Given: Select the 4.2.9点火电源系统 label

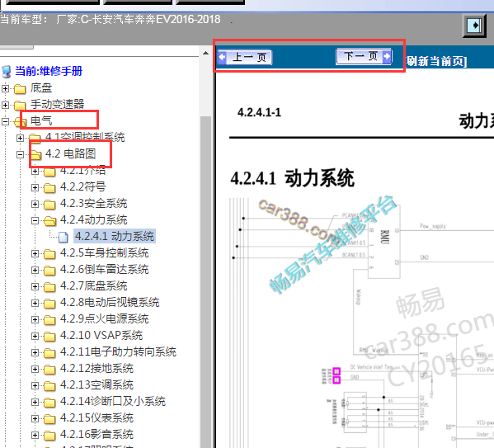Looking at the screenshot, I should pos(104,318).
